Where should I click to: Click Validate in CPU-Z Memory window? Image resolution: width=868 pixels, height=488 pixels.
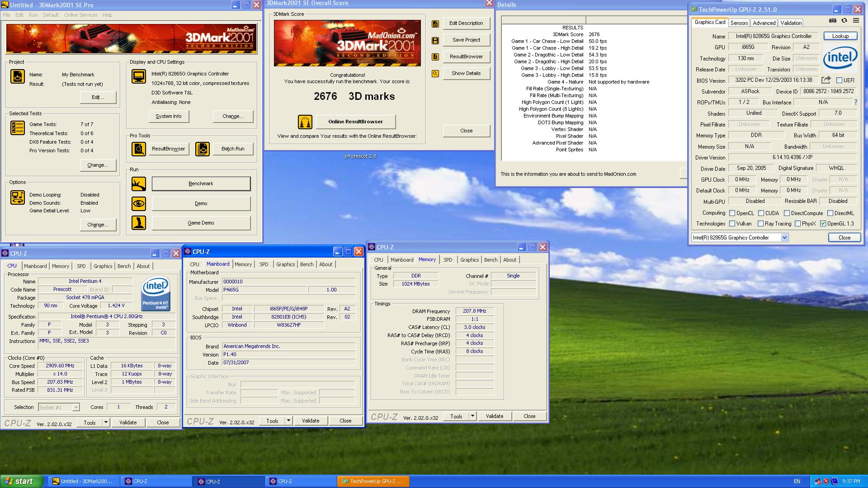click(494, 416)
